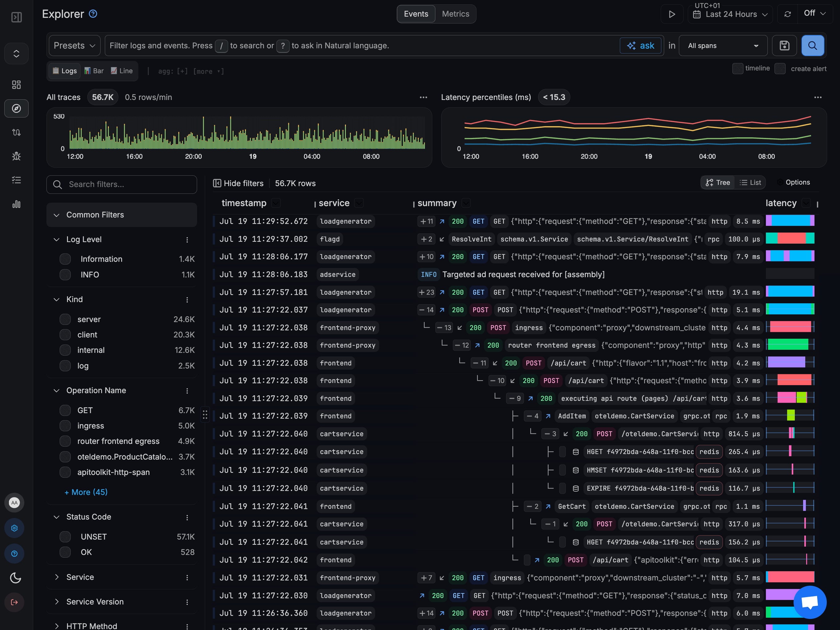Click the save query floppy icon
This screenshot has width=840, height=630.
(784, 46)
